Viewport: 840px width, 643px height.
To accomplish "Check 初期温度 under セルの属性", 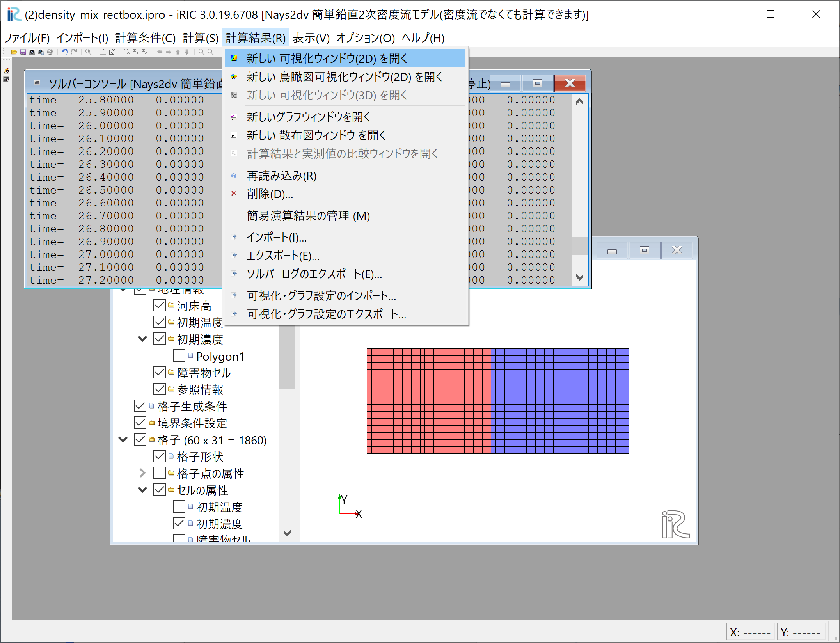I will (179, 507).
